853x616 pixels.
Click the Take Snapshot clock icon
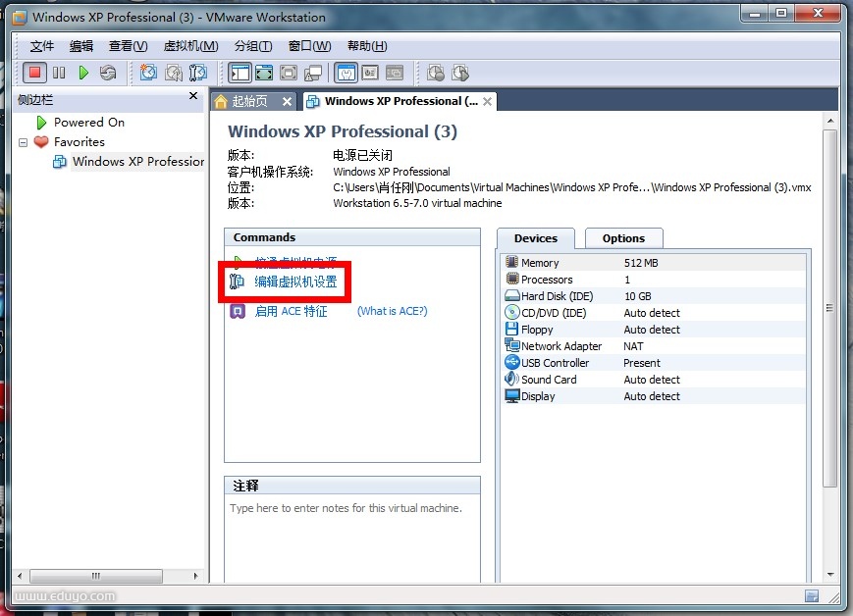coord(148,73)
